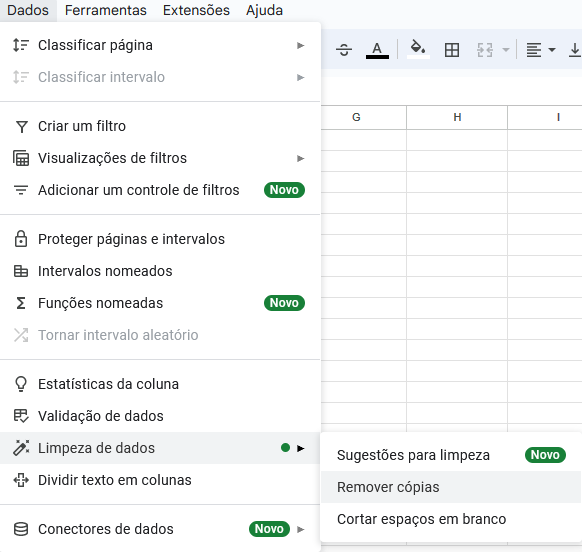Expand the horizontal align dropdown arrow

tap(552, 50)
